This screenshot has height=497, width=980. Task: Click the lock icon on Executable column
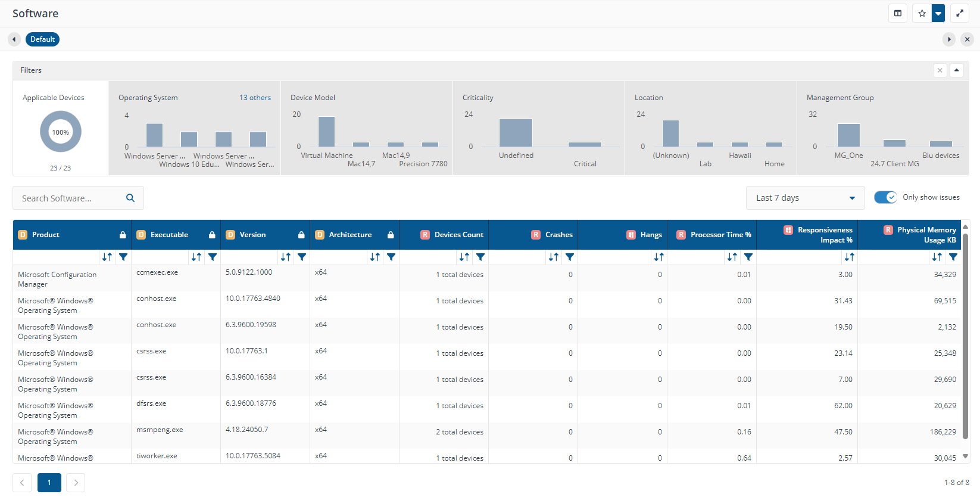click(x=212, y=235)
